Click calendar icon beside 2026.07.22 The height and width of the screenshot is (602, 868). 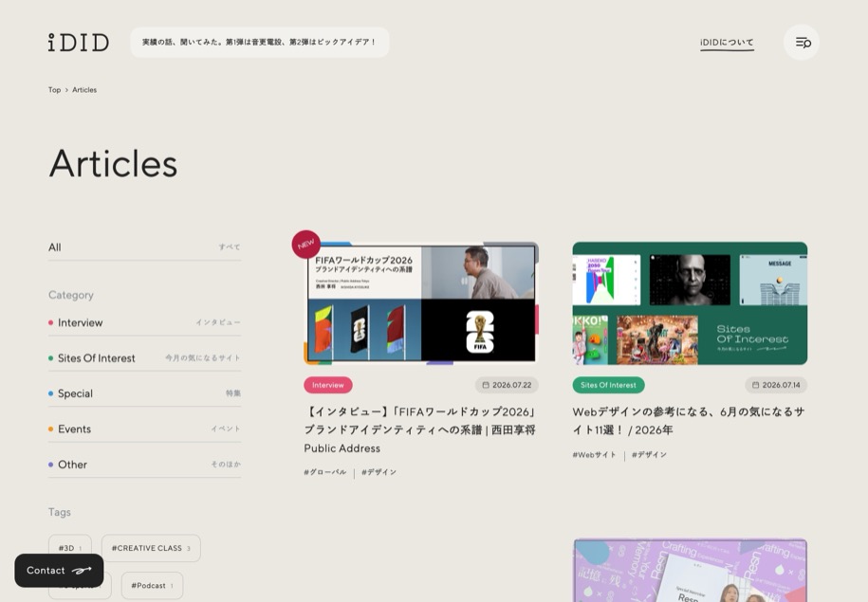(486, 385)
